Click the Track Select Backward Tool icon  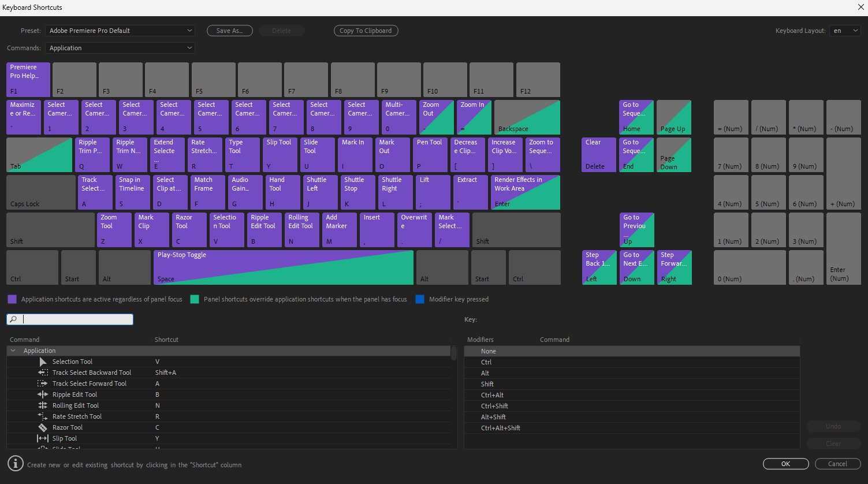coord(43,373)
